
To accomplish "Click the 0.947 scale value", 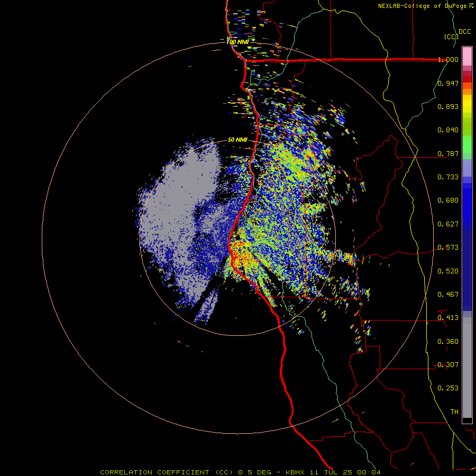I will pos(448,83).
